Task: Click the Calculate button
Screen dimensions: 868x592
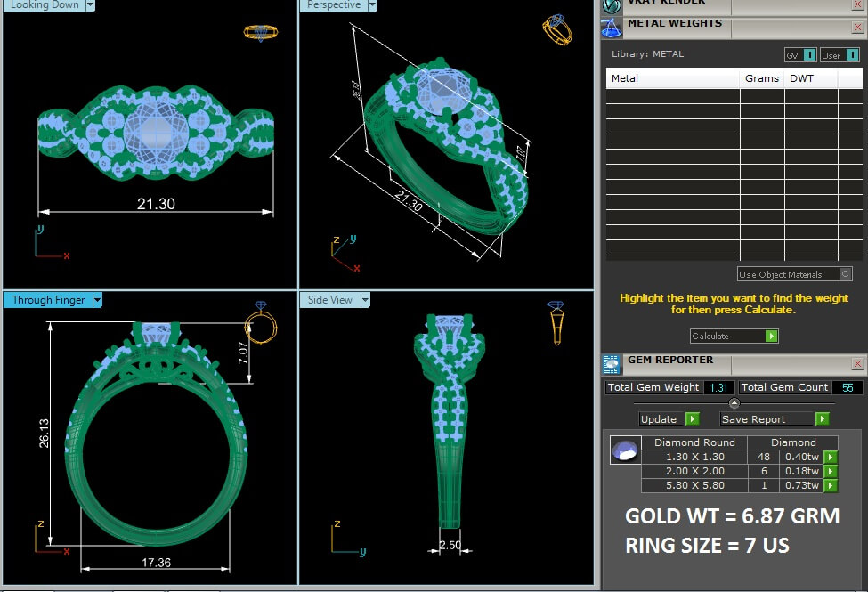Action: click(734, 337)
